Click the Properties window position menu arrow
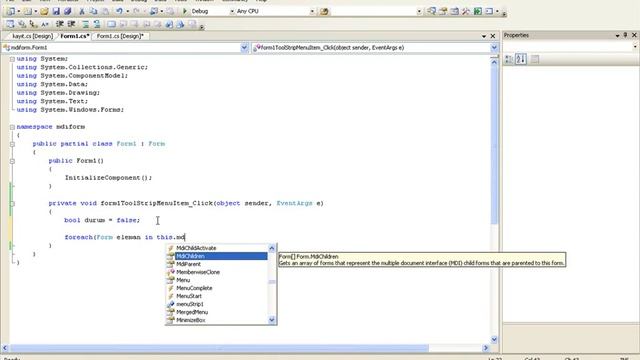This screenshot has width=640, height=360. (x=617, y=36)
